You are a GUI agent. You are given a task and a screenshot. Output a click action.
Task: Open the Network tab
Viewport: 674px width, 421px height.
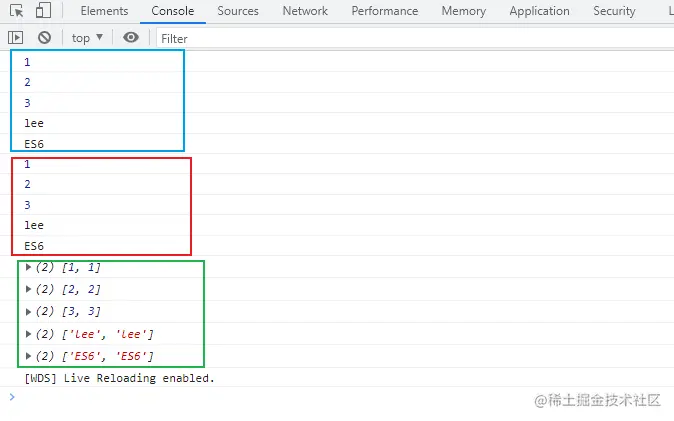click(x=305, y=11)
